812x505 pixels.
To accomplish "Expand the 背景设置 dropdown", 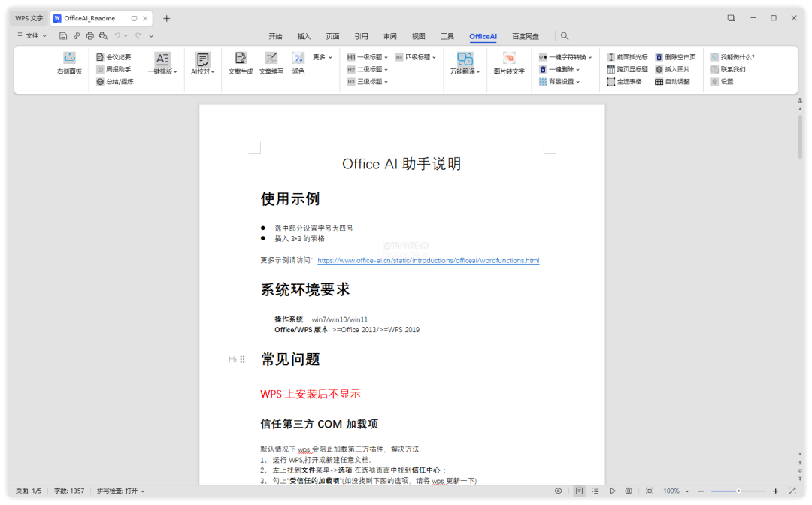I will point(560,81).
